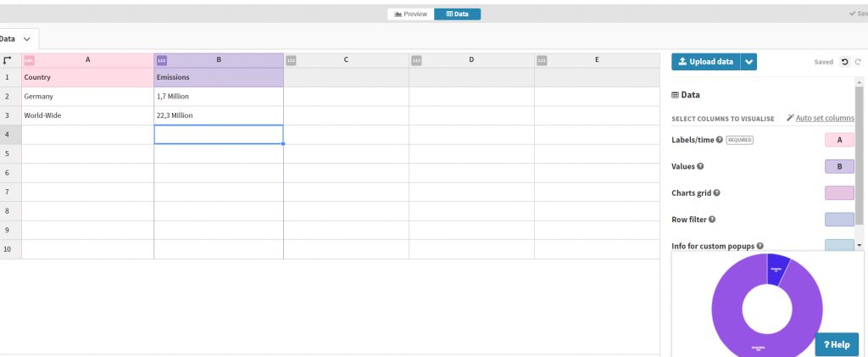Screen dimensions: 868x357
Task: Open Charts grid help icon
Action: click(x=717, y=192)
